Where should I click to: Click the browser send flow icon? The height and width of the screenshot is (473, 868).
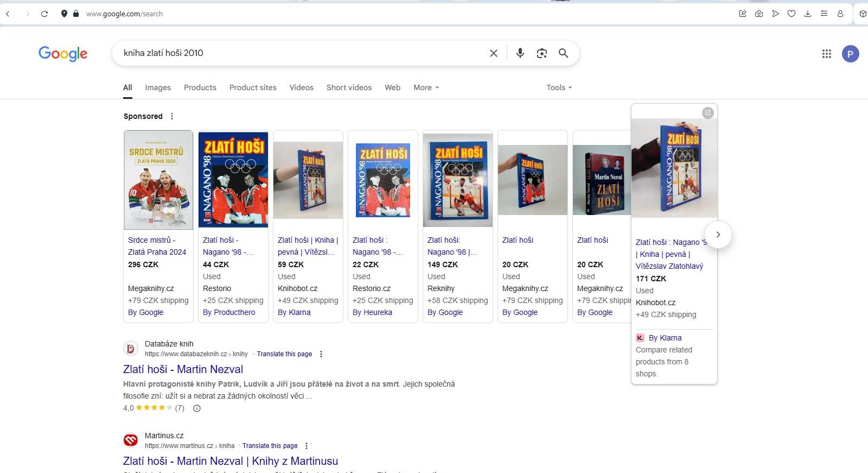click(x=775, y=14)
